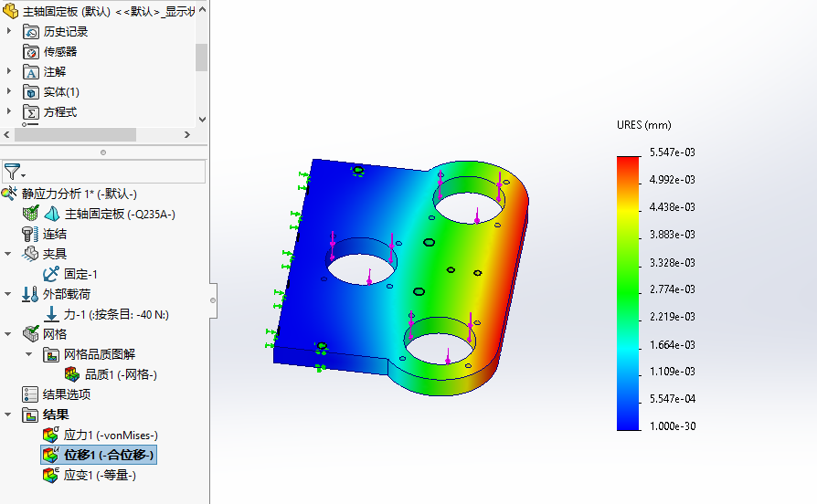This screenshot has width=817, height=504.
Task: Open the filter funnel dropdown arrow
Action: coord(24,175)
